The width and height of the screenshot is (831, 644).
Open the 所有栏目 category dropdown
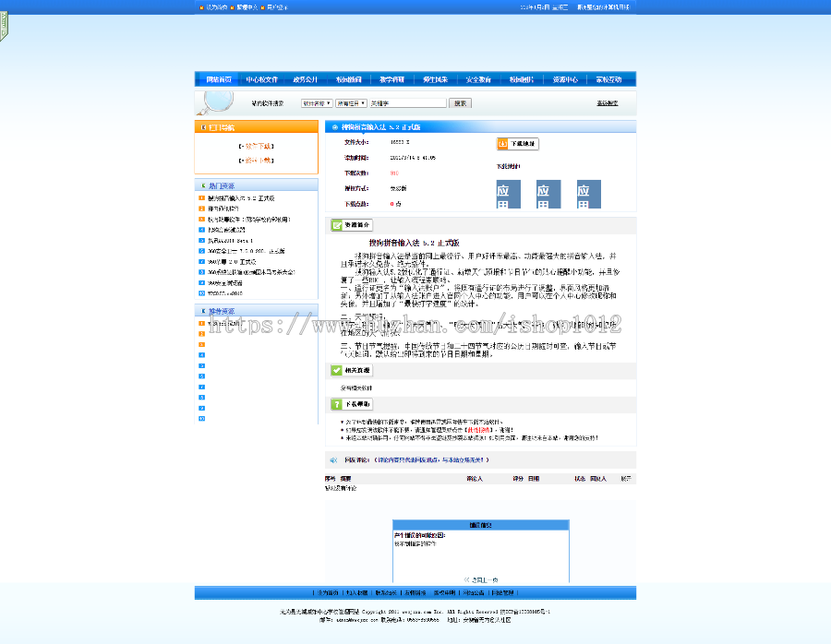351,103
